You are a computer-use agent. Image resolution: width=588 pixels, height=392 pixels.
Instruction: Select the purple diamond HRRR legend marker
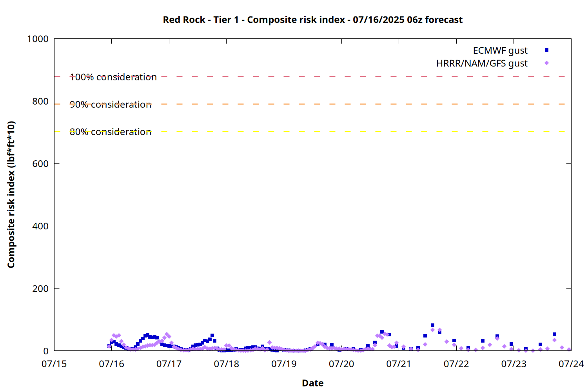point(546,63)
